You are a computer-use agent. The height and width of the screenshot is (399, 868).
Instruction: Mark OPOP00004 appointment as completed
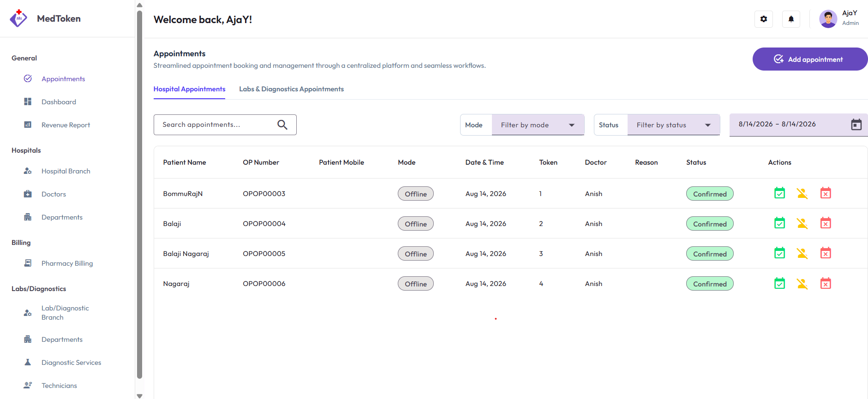coord(779,223)
